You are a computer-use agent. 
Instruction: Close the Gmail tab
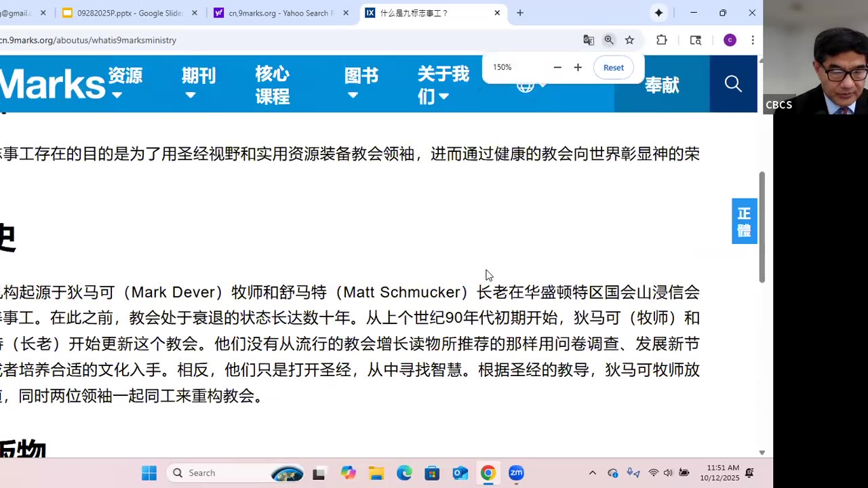(x=43, y=13)
